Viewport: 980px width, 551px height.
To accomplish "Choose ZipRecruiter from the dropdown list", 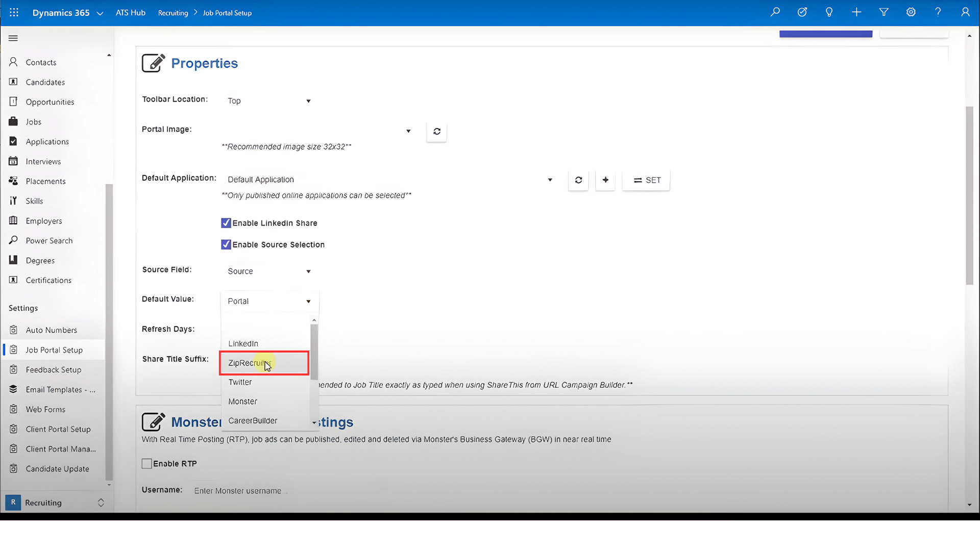I will click(x=264, y=363).
